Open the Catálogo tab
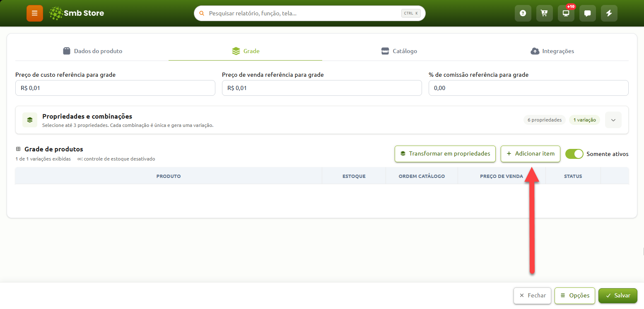 click(399, 51)
